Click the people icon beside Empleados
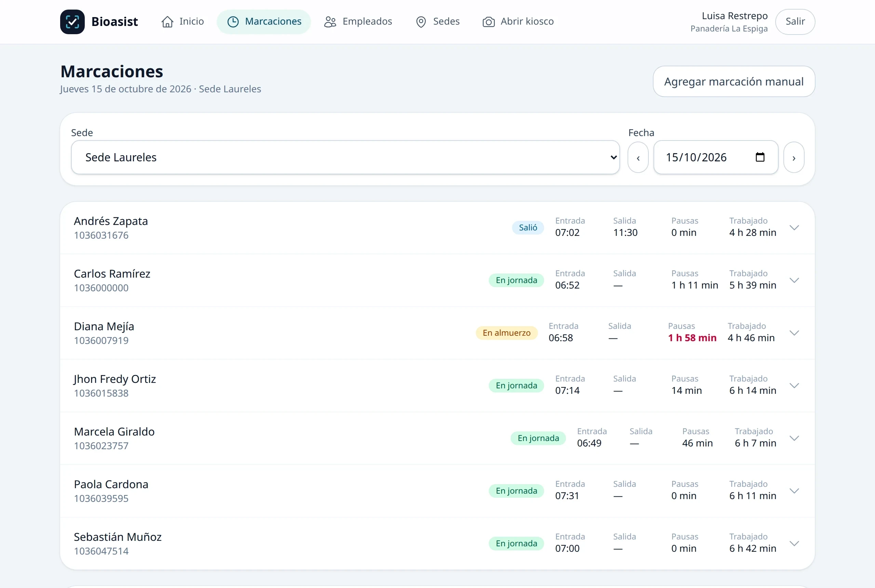The width and height of the screenshot is (875, 588). coord(330,22)
